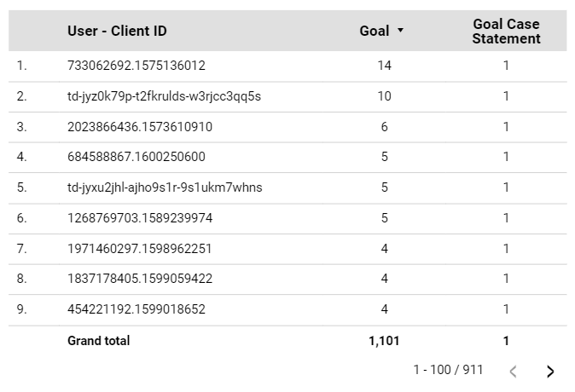Click the Goal column header

(x=374, y=32)
